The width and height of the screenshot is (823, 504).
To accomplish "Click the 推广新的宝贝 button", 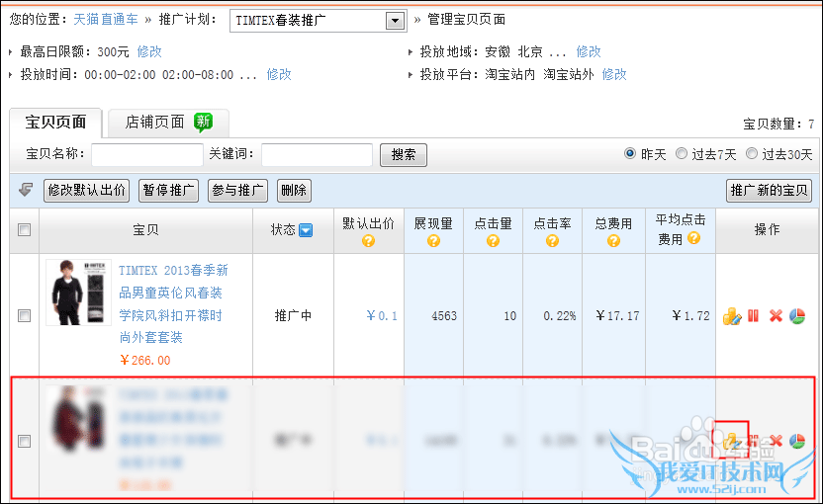I will click(769, 191).
